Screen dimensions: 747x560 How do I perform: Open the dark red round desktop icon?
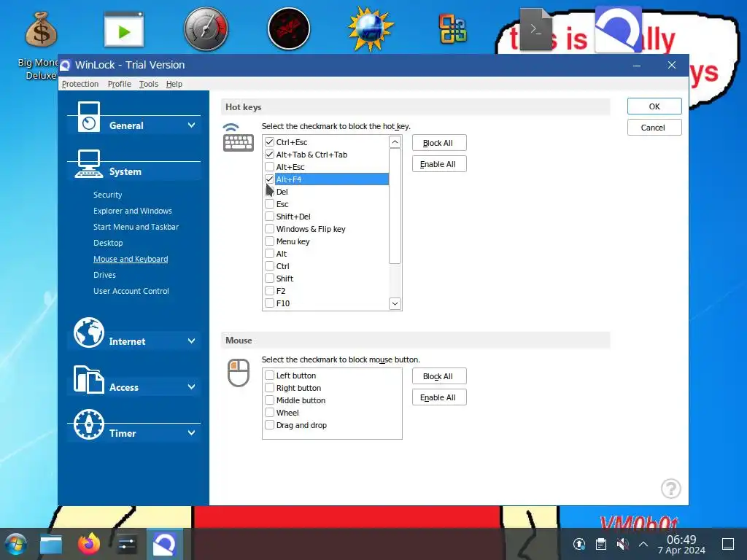tap(289, 29)
